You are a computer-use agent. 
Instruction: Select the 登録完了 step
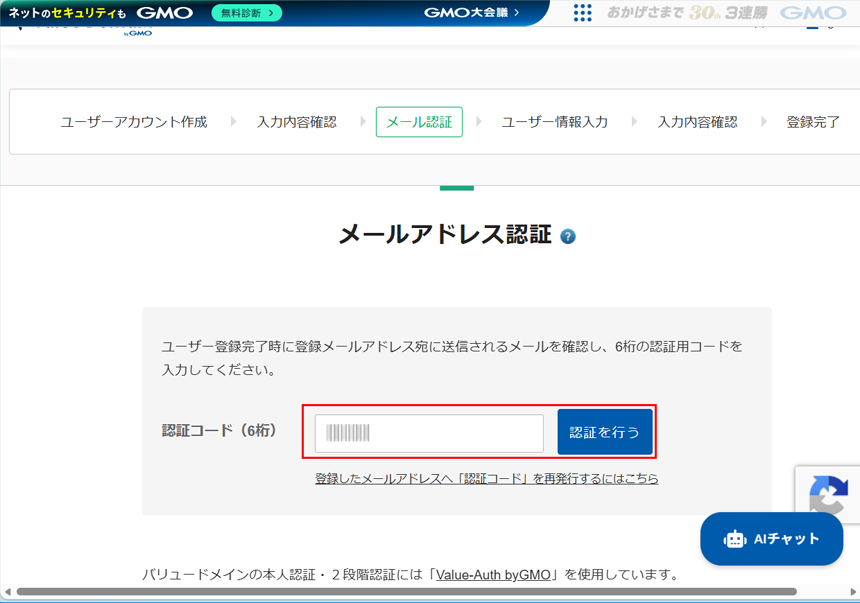[x=813, y=122]
